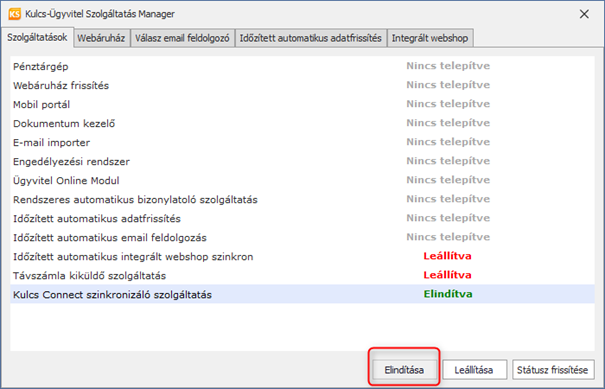The image size is (605, 389).
Task: Select Távszámla kiküldő szolgáltatás row
Action: coord(302,276)
